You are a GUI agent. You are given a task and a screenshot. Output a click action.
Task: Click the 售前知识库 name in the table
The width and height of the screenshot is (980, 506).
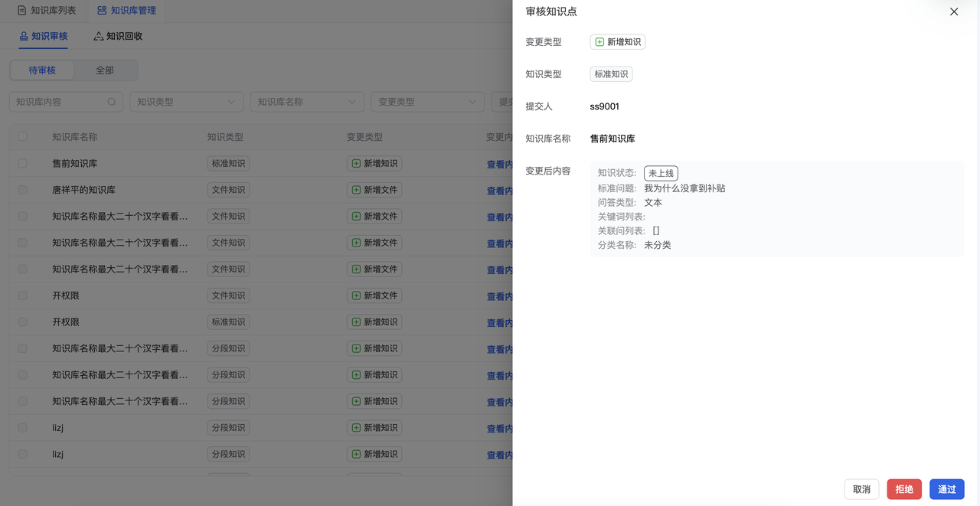tap(74, 164)
